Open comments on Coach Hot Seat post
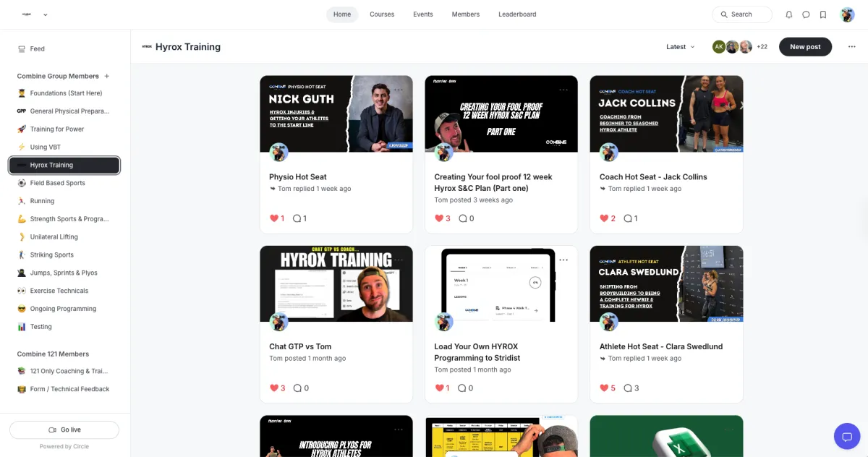This screenshot has width=868, height=457. (631, 218)
